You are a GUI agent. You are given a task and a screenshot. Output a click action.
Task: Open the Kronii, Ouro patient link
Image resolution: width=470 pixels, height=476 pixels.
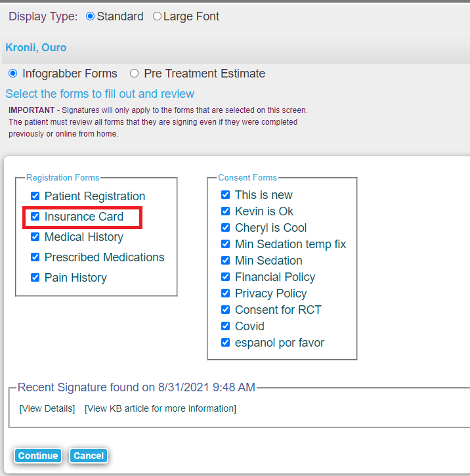pyautogui.click(x=36, y=47)
